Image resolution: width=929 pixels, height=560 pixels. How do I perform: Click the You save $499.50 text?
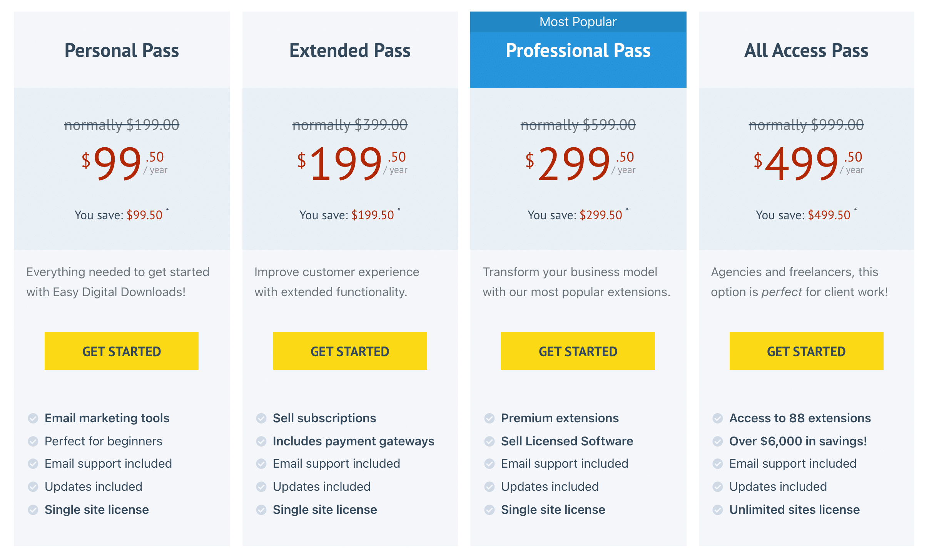(x=806, y=215)
